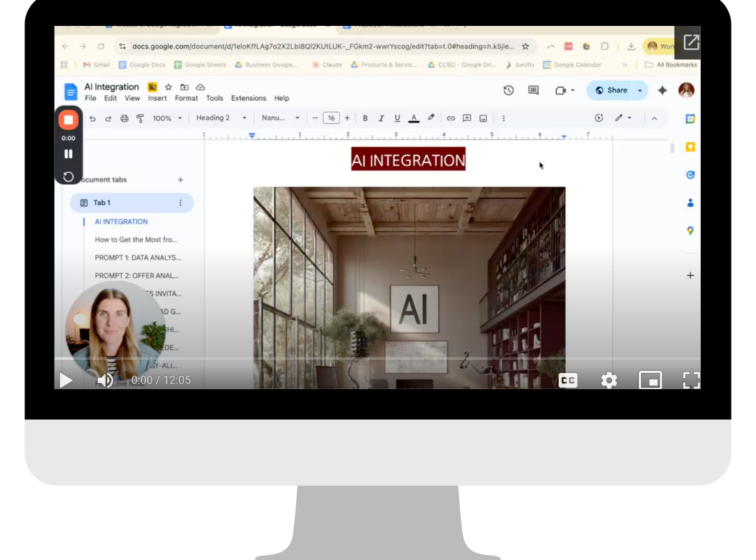This screenshot has width=756, height=560.
Task: Decrease font size with minus button
Action: point(315,118)
